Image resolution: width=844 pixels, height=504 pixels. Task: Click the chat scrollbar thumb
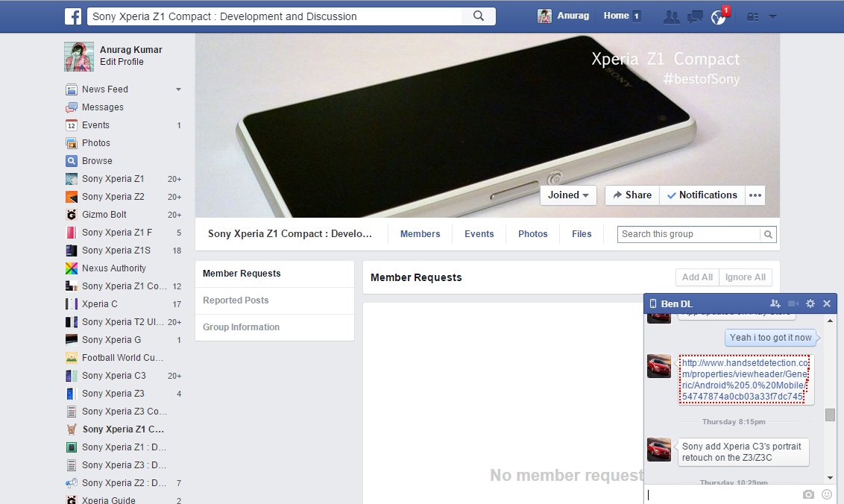coord(830,415)
